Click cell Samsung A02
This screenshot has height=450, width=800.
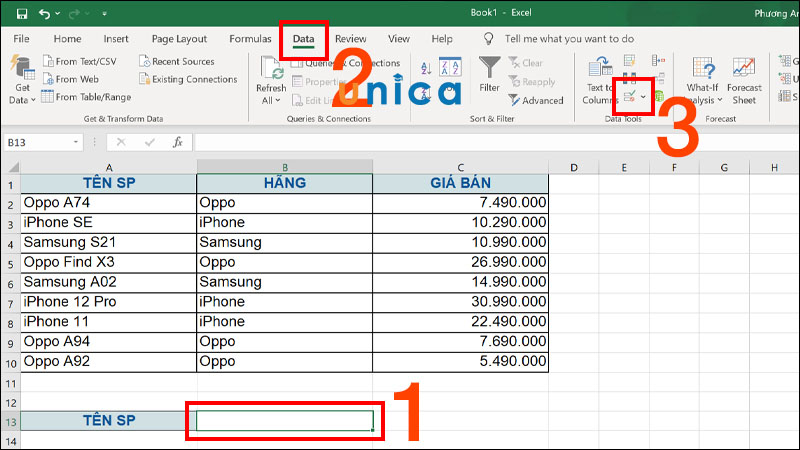(109, 283)
